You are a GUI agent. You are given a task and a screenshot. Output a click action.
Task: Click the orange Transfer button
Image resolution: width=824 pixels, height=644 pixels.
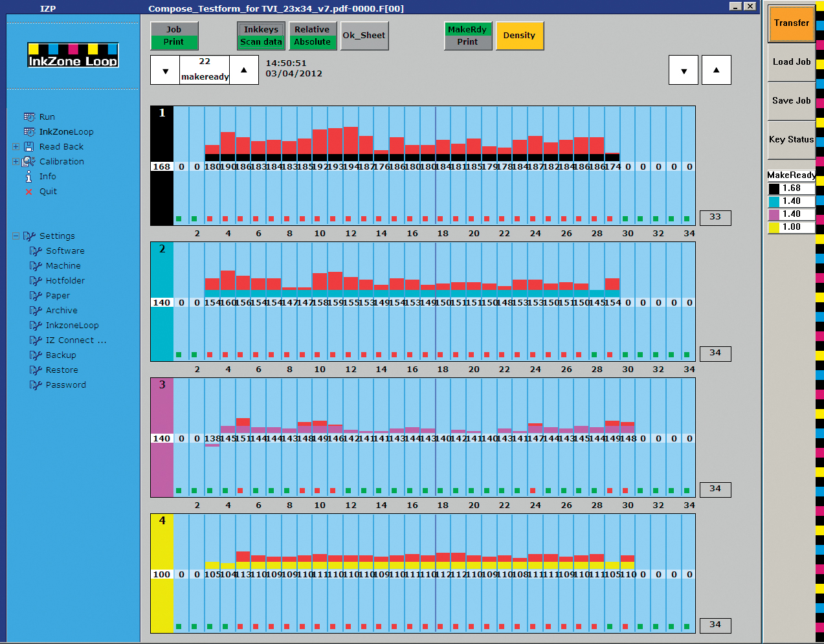click(x=791, y=23)
